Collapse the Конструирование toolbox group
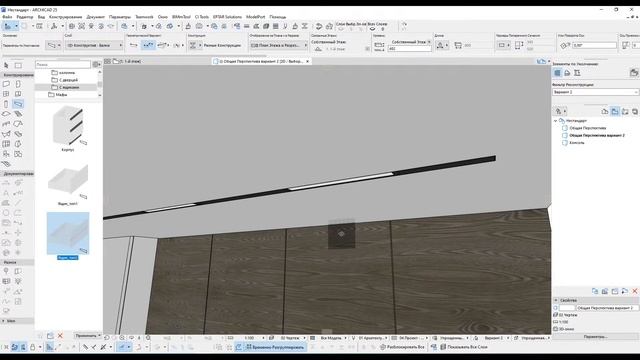640x360 pixels. (x=17, y=75)
